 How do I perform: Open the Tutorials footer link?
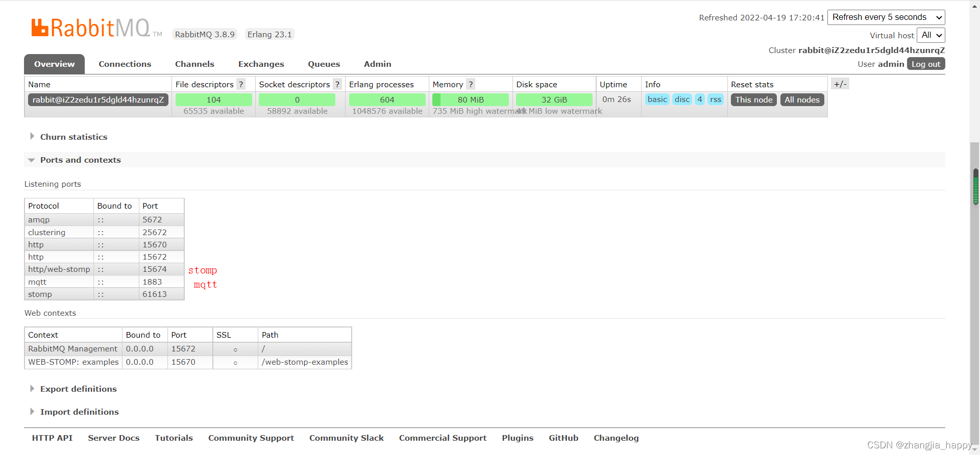tap(174, 438)
